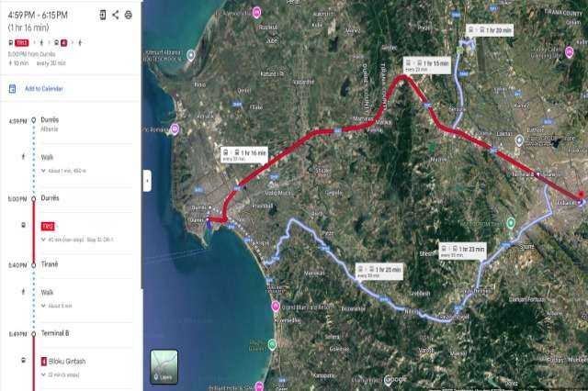Send directions to your phone icon
Screen dimensions: 588x391
point(102,15)
